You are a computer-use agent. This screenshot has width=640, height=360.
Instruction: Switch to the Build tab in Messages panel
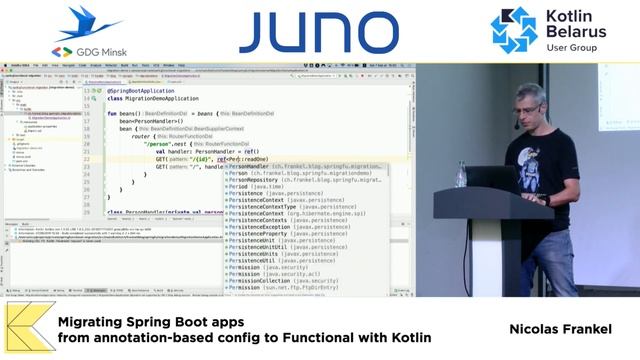tap(25, 224)
